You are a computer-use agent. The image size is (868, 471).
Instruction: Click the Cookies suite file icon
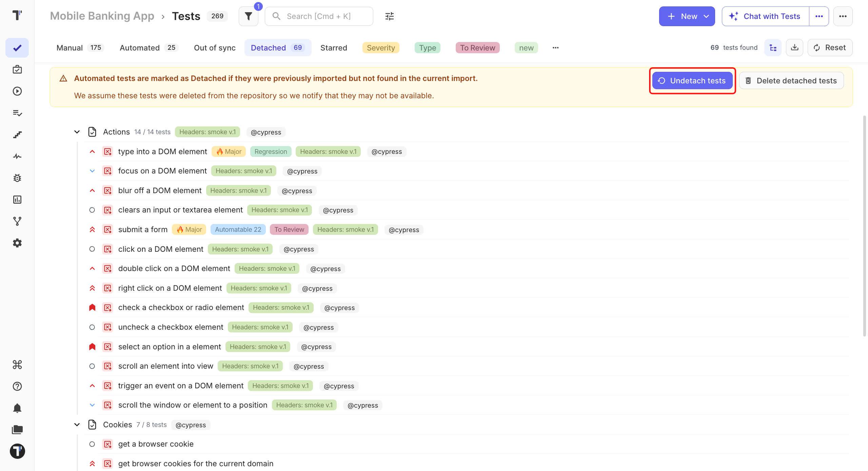(92, 425)
